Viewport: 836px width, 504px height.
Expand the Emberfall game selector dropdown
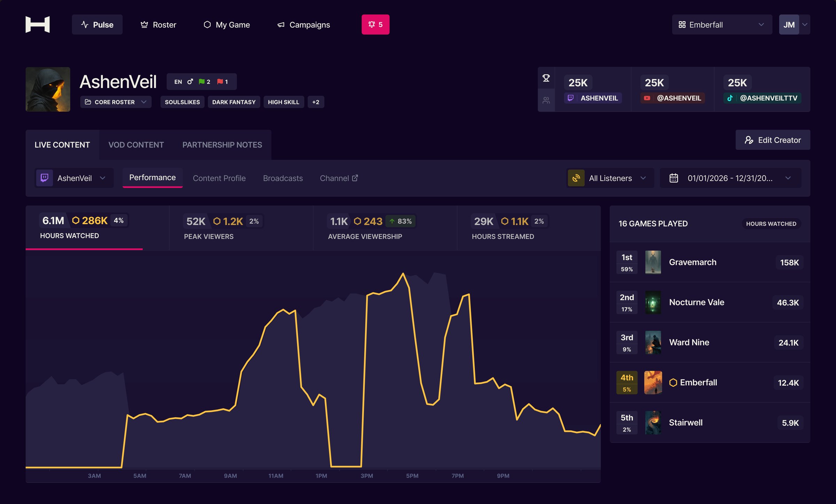pos(722,25)
